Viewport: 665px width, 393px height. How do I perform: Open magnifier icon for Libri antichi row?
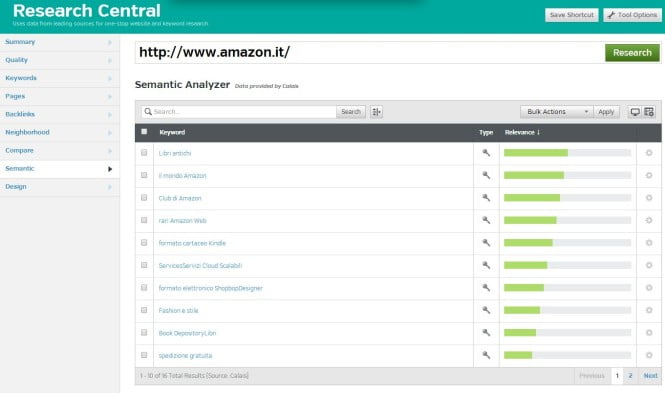[486, 153]
